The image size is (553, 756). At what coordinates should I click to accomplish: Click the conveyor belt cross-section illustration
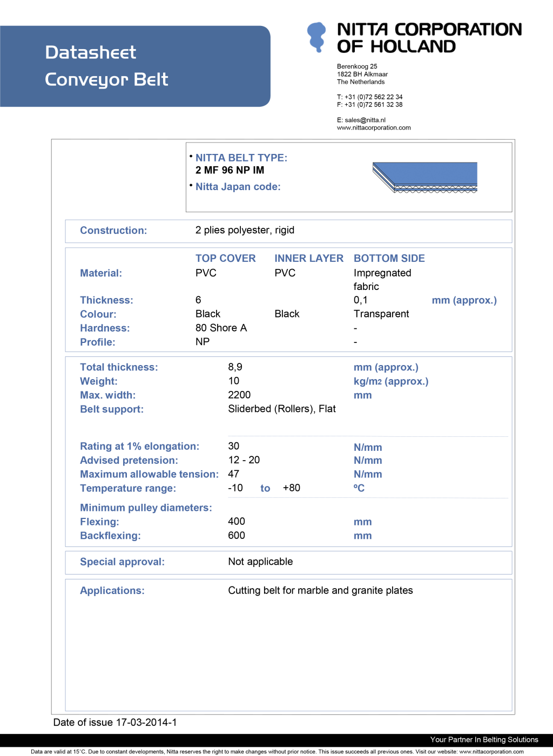tap(425, 178)
